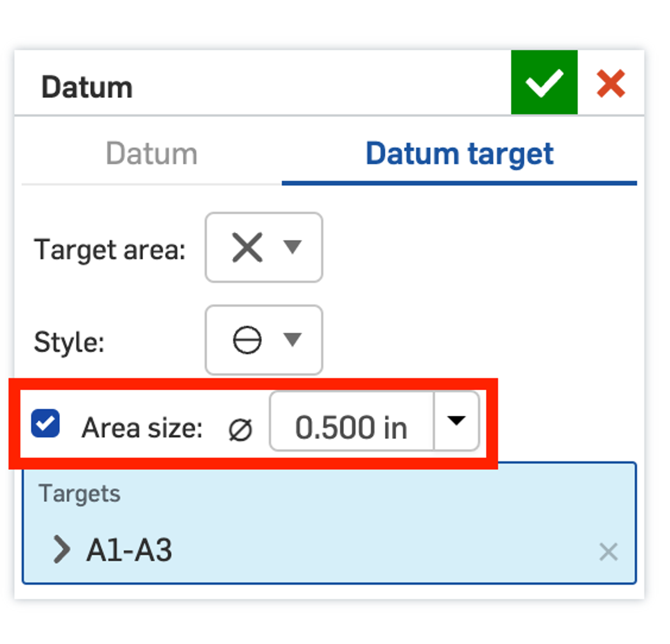Select the A1-A3 target item

pos(129,550)
